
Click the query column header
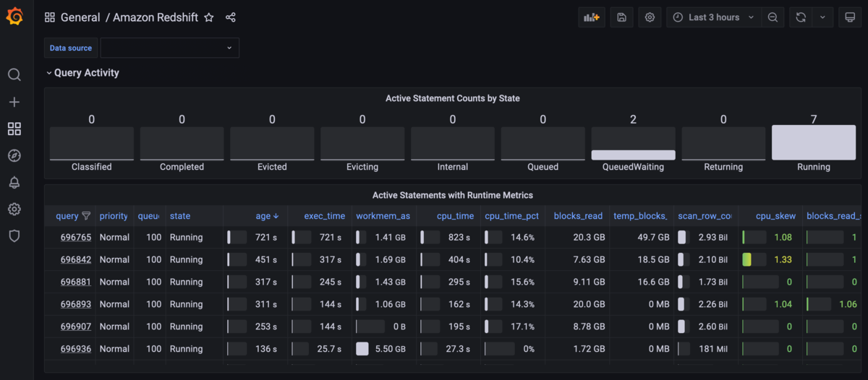pyautogui.click(x=67, y=216)
